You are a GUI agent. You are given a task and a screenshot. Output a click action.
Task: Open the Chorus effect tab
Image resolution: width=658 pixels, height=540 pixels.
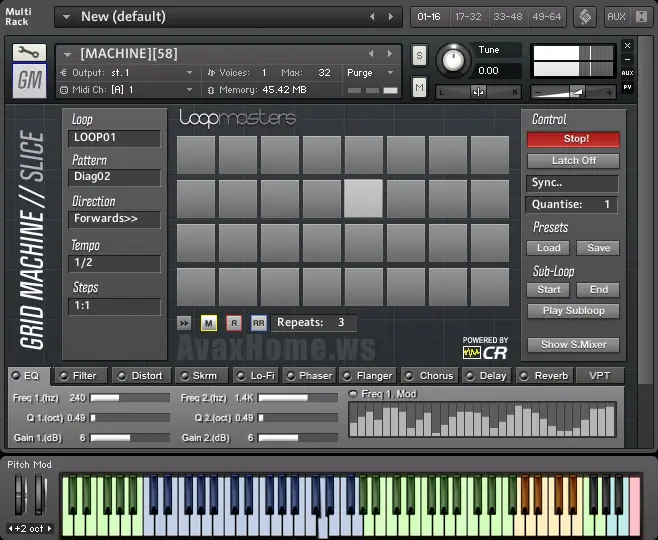coord(430,376)
